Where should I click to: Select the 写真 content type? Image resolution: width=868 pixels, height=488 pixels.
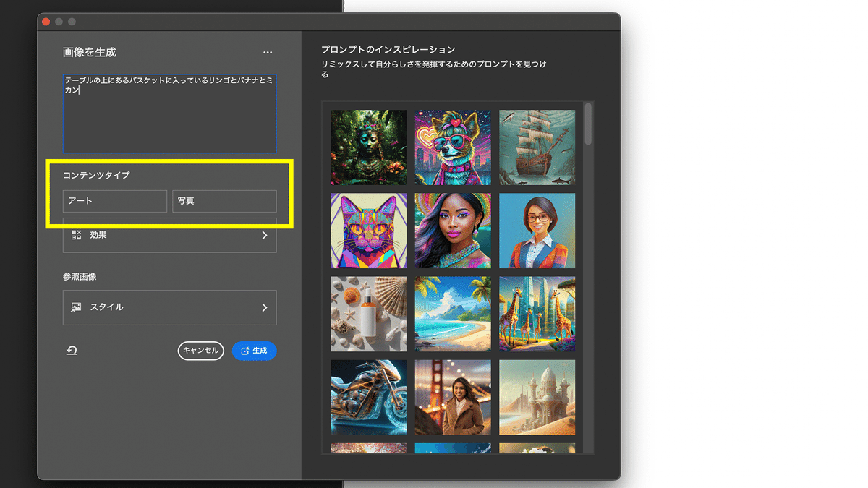224,201
